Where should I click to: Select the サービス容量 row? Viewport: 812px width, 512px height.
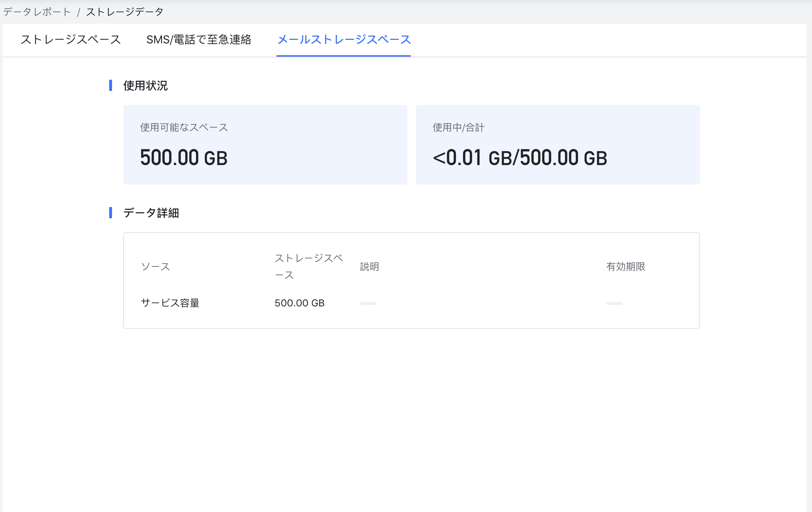[x=170, y=303]
